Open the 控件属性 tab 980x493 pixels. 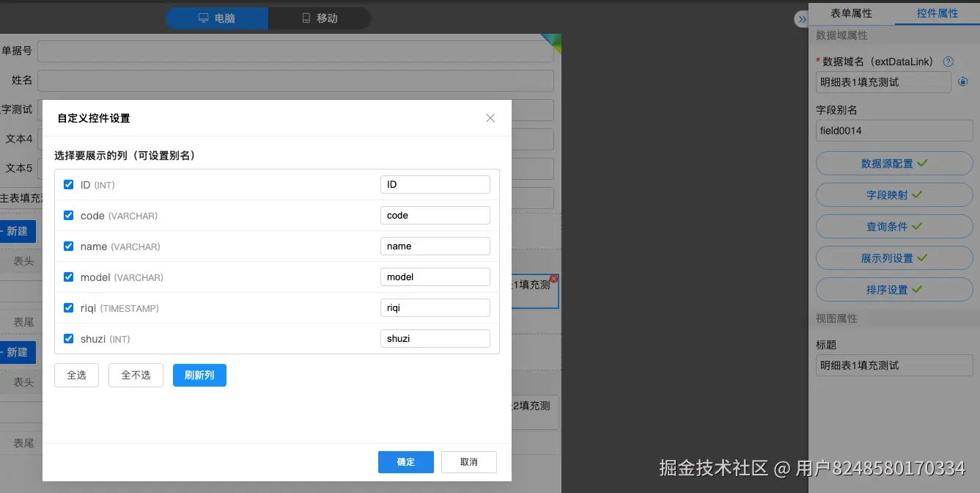937,13
